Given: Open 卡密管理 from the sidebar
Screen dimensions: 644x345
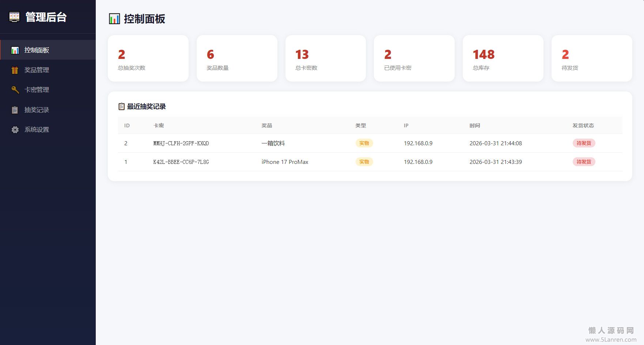Looking at the screenshot, I should [x=48, y=90].
